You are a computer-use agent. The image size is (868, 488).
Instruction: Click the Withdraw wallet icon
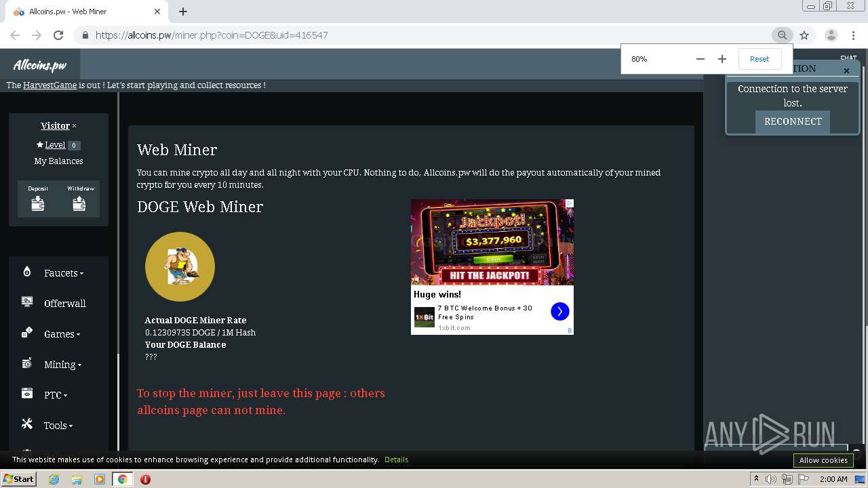click(79, 203)
